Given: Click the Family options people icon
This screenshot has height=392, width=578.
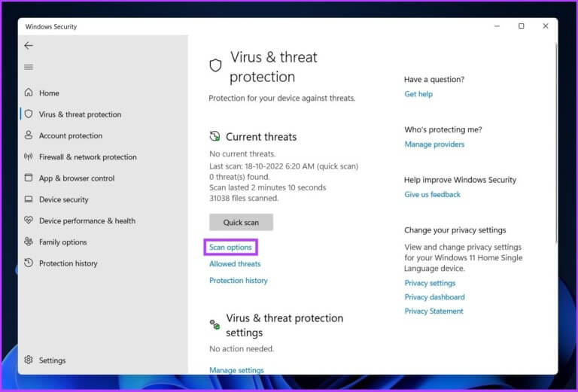Looking at the screenshot, I should tap(29, 242).
